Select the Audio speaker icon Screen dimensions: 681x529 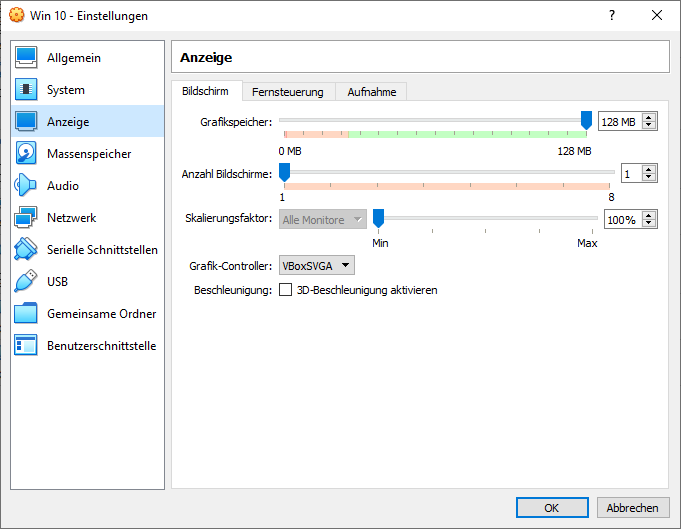25,185
